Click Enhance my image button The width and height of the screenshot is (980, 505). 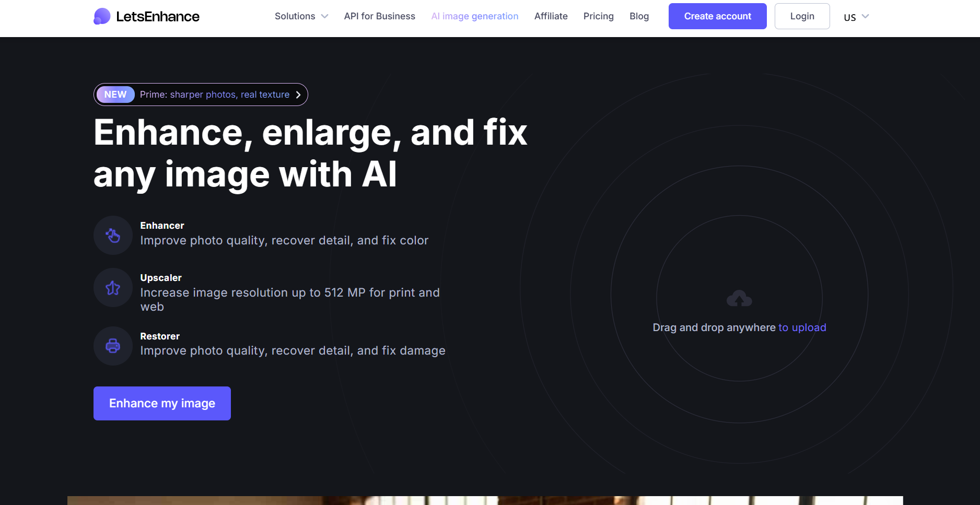(162, 403)
